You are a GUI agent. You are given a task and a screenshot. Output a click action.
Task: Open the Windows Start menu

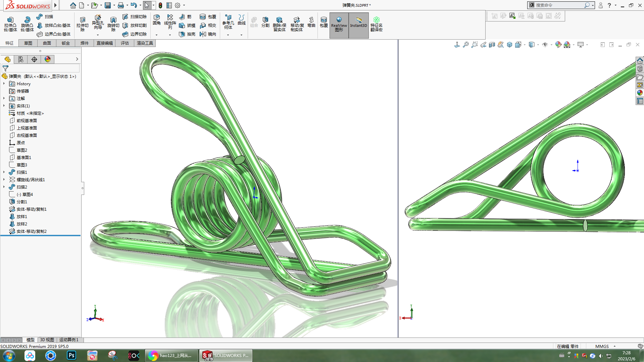[x=9, y=355]
